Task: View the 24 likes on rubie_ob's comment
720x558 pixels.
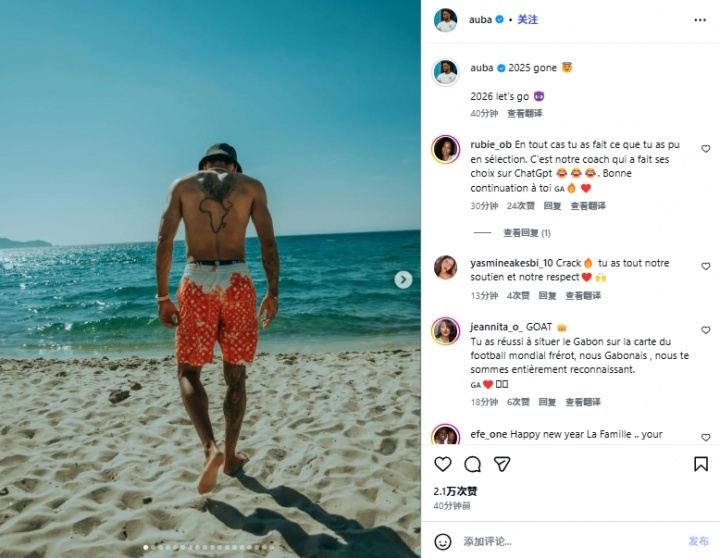Action: click(x=520, y=206)
